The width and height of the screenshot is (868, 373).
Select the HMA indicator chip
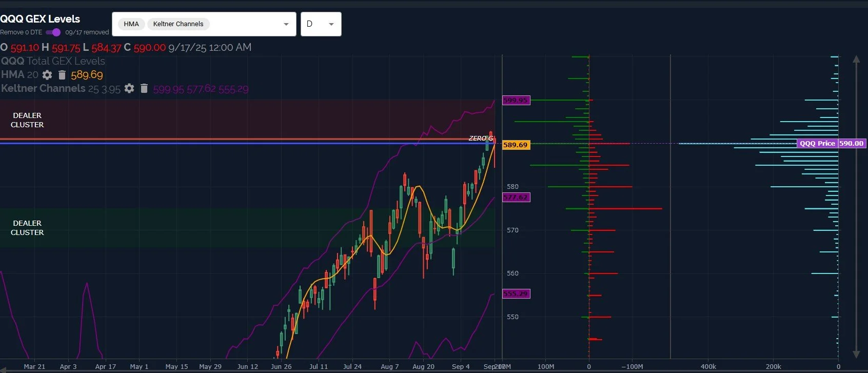tap(131, 24)
